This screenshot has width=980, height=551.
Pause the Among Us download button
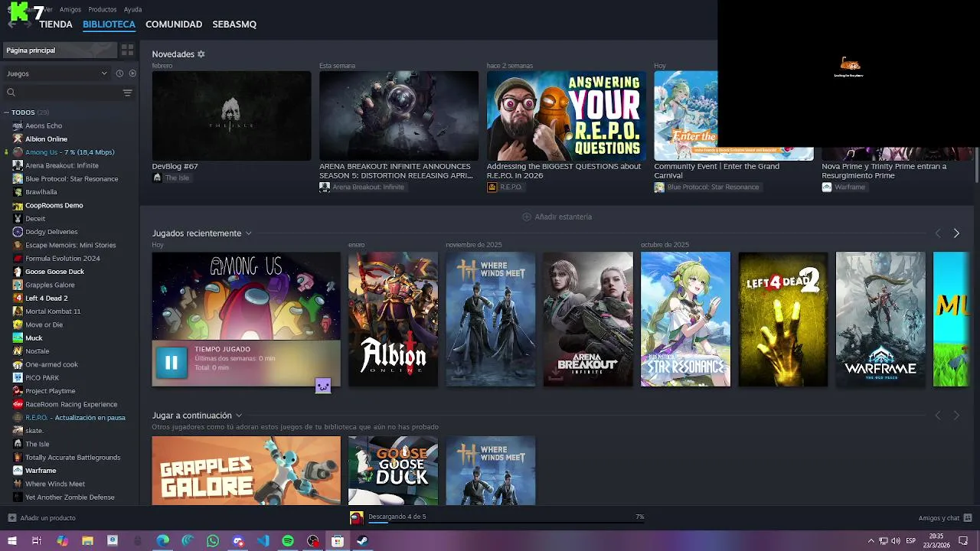pos(171,363)
